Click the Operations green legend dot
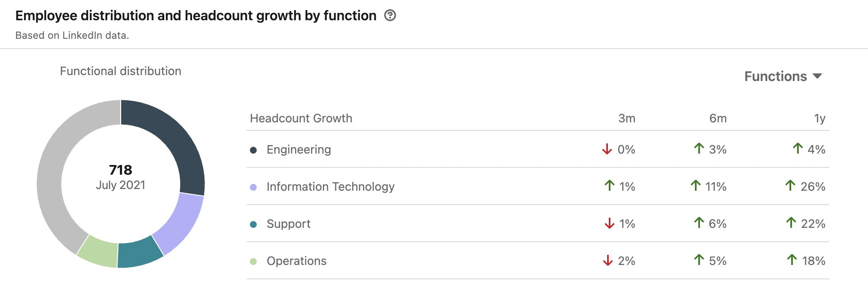Image resolution: width=868 pixels, height=308 pixels. tap(253, 262)
